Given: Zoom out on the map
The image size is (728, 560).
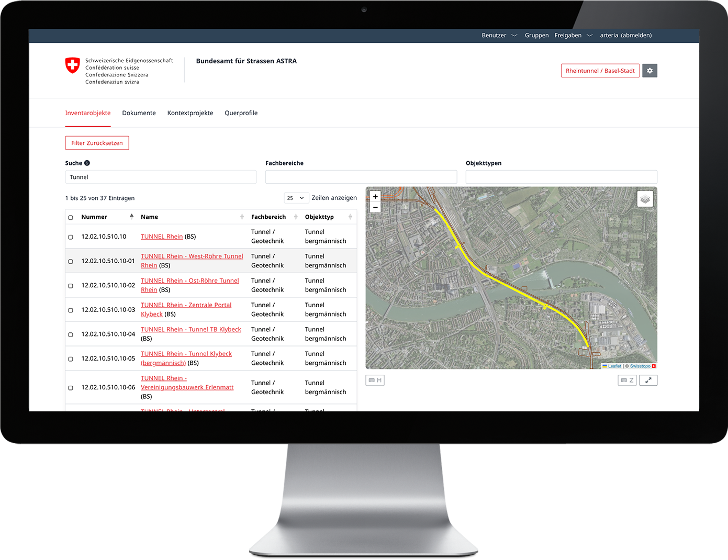Looking at the screenshot, I should (x=375, y=207).
